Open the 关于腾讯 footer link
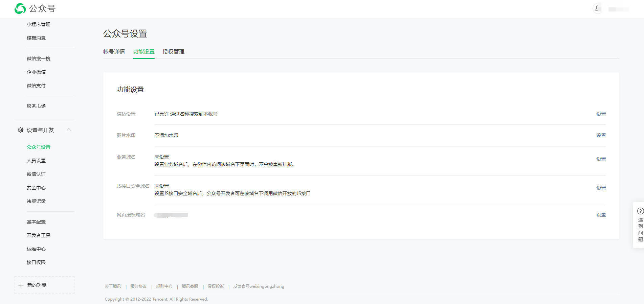 [113, 286]
